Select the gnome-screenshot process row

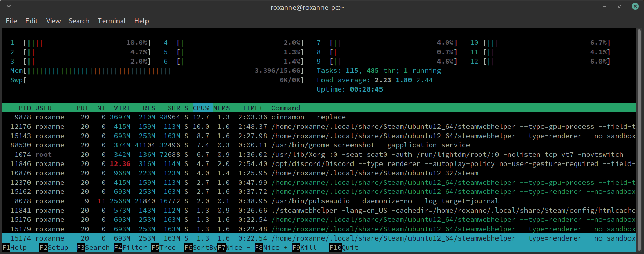[319, 145]
